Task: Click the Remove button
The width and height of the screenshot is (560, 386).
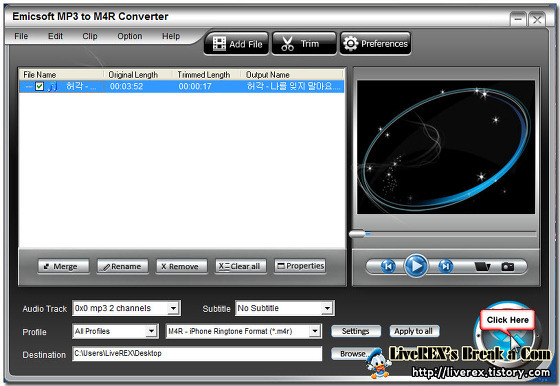Action: point(181,266)
